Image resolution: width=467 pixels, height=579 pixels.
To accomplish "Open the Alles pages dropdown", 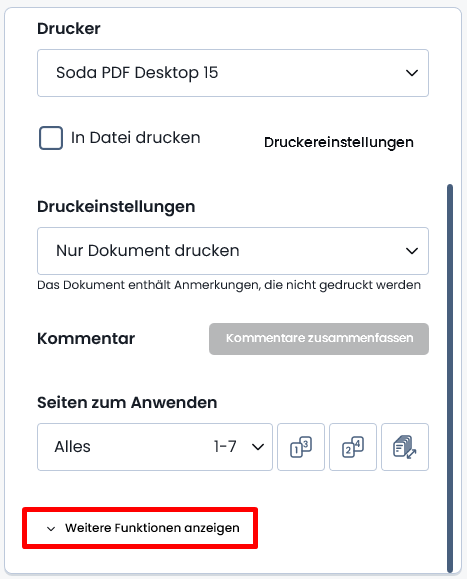I will [x=155, y=447].
